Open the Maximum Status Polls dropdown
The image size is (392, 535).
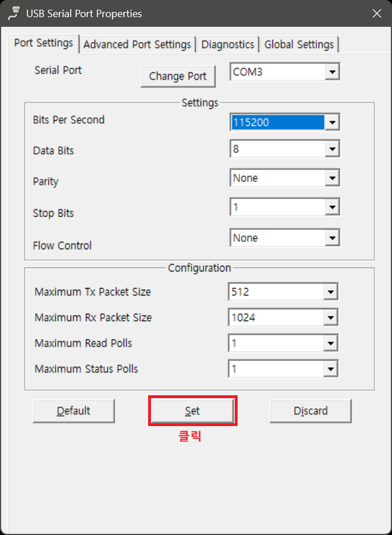330,369
